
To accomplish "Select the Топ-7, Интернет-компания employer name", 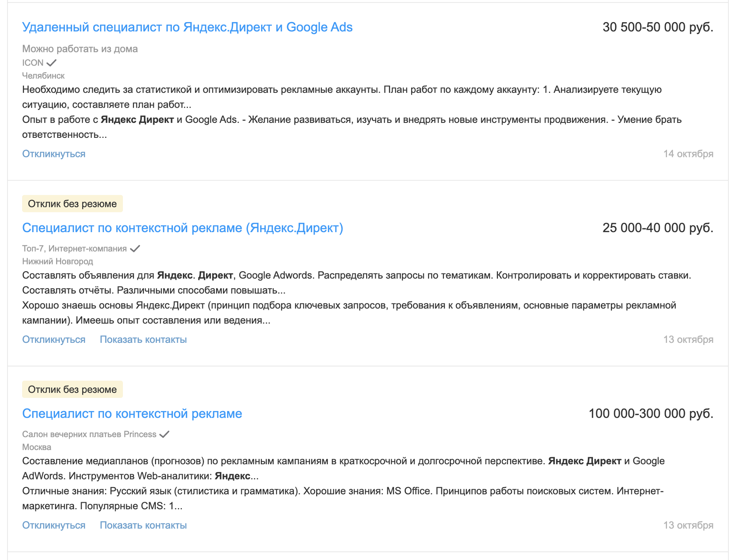I will point(74,249).
